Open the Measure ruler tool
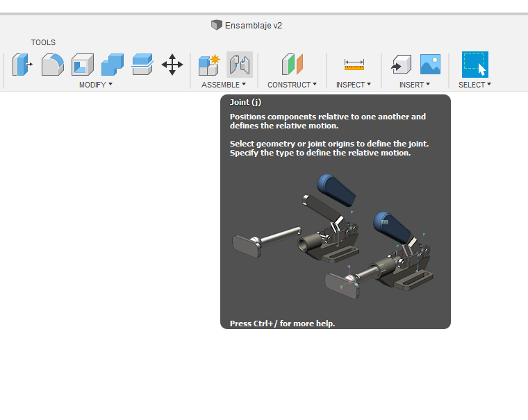528x420 pixels. pyautogui.click(x=354, y=65)
